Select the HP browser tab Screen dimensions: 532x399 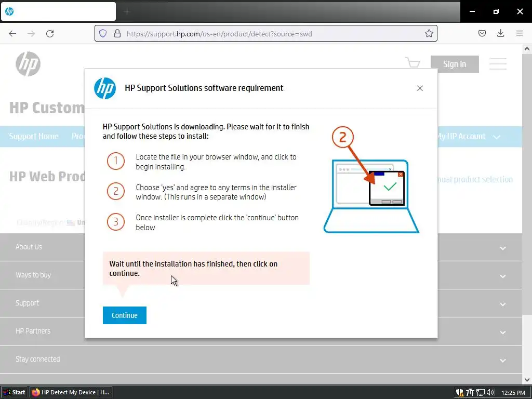pyautogui.click(x=58, y=11)
